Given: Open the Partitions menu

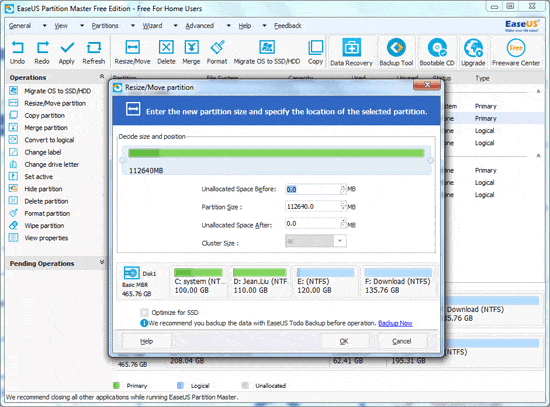Looking at the screenshot, I should [105, 26].
